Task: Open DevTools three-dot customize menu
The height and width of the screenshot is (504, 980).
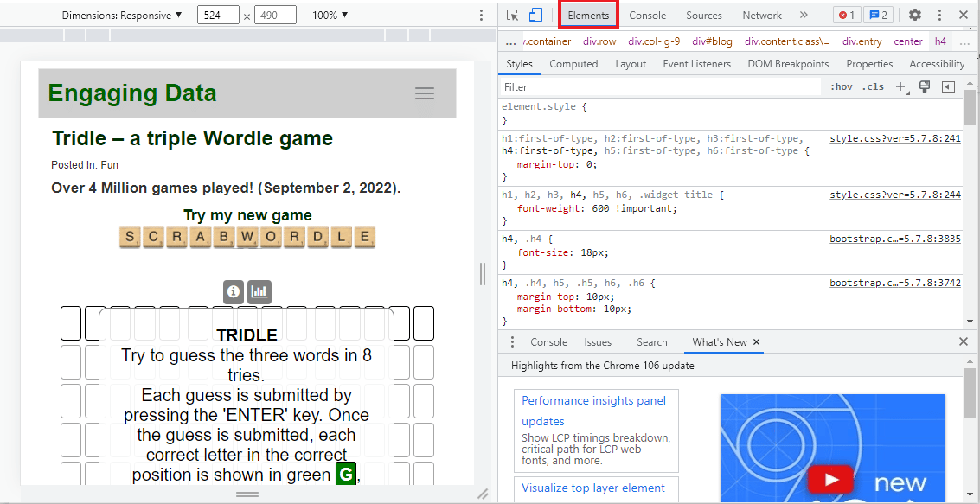Action: click(x=939, y=15)
